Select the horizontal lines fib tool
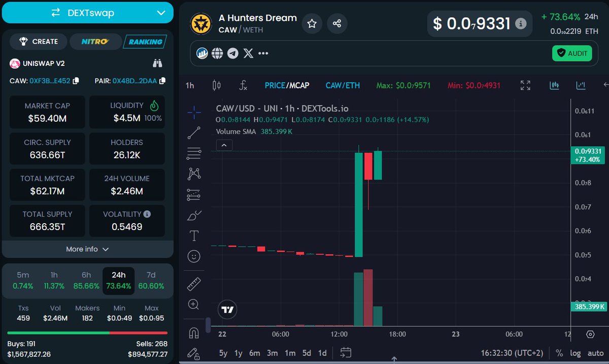 tap(194, 153)
